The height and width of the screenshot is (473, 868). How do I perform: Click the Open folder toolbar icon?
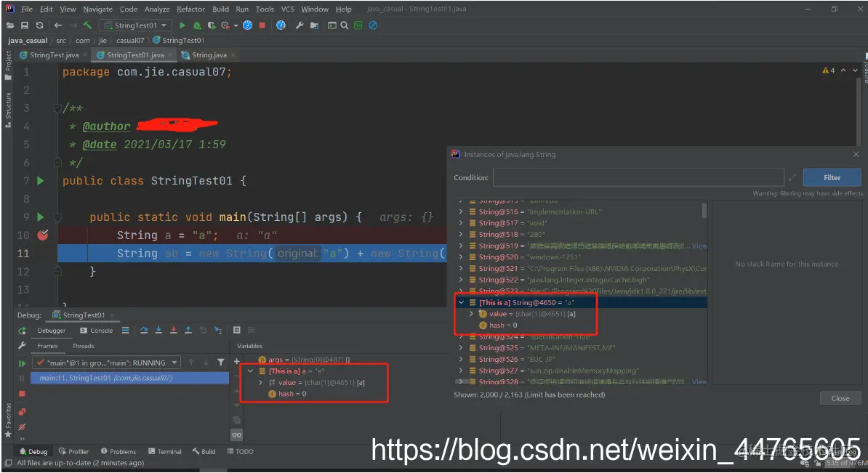[10, 25]
